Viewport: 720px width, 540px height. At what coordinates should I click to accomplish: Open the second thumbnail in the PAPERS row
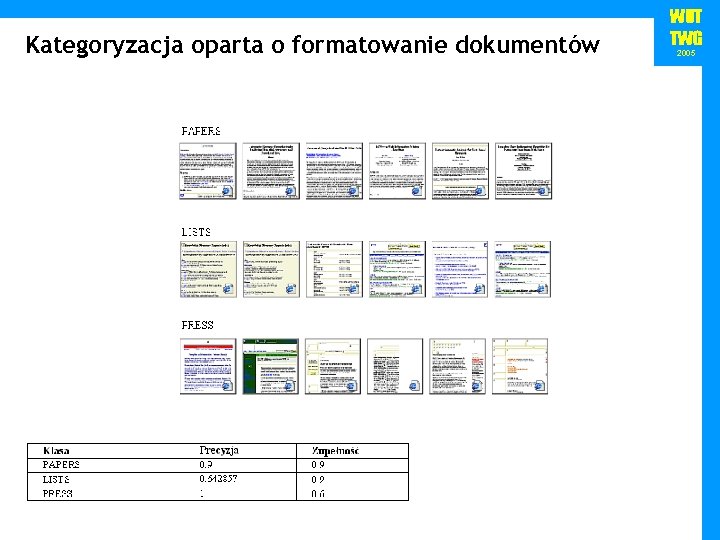271,171
